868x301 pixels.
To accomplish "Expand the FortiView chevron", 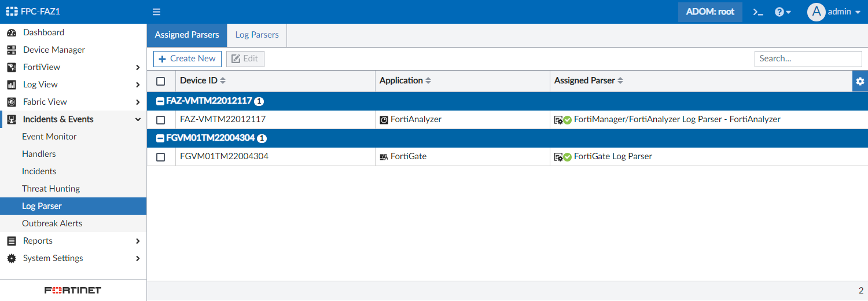I will pos(138,67).
